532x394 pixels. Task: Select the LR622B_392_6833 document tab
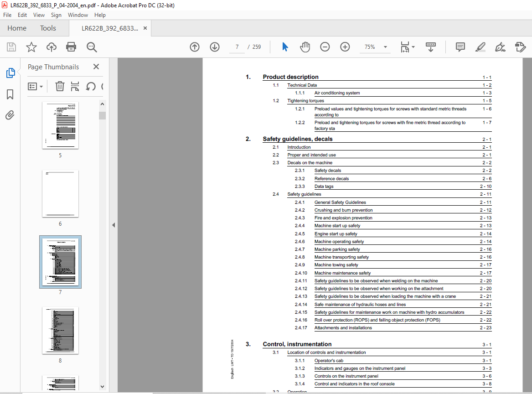pos(109,28)
